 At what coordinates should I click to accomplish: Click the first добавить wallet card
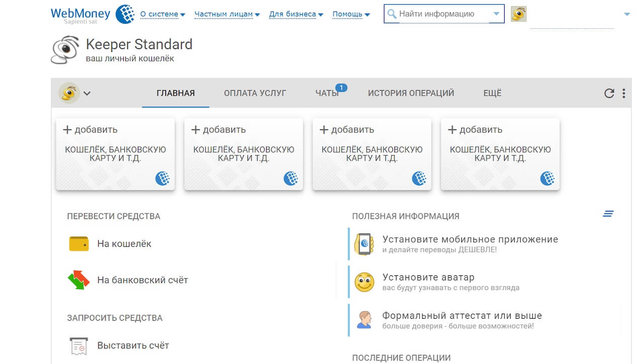click(x=115, y=154)
